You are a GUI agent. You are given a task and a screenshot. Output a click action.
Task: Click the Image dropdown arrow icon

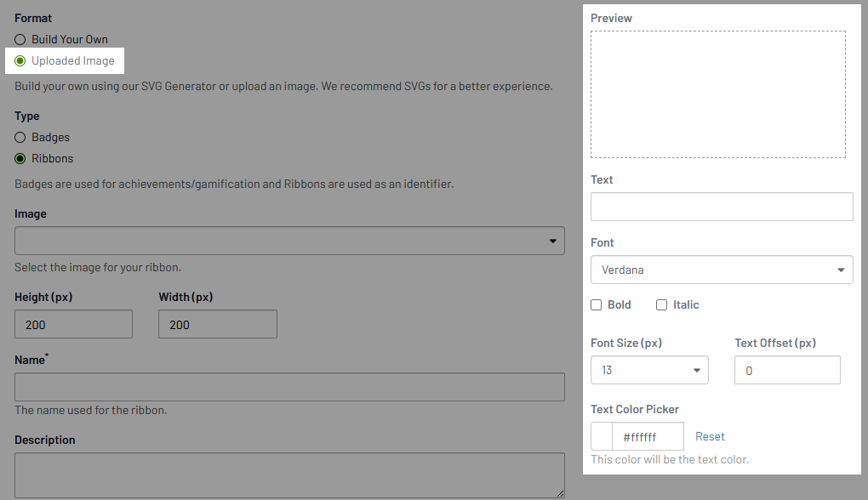tap(552, 241)
